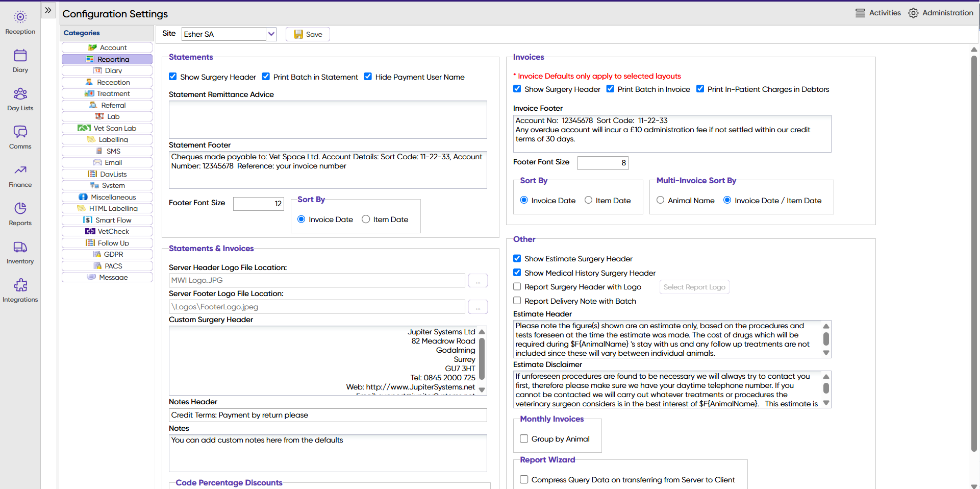Image resolution: width=980 pixels, height=489 pixels.
Task: Browse for Server Header Logo file
Action: [x=478, y=281]
